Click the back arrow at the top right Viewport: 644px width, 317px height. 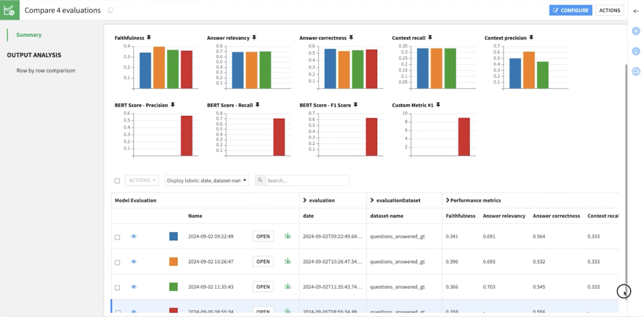click(x=636, y=11)
